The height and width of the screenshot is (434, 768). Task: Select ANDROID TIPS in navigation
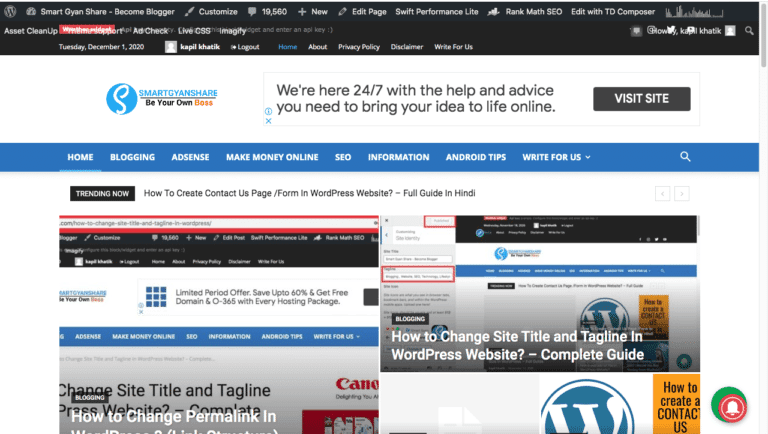[x=476, y=157]
